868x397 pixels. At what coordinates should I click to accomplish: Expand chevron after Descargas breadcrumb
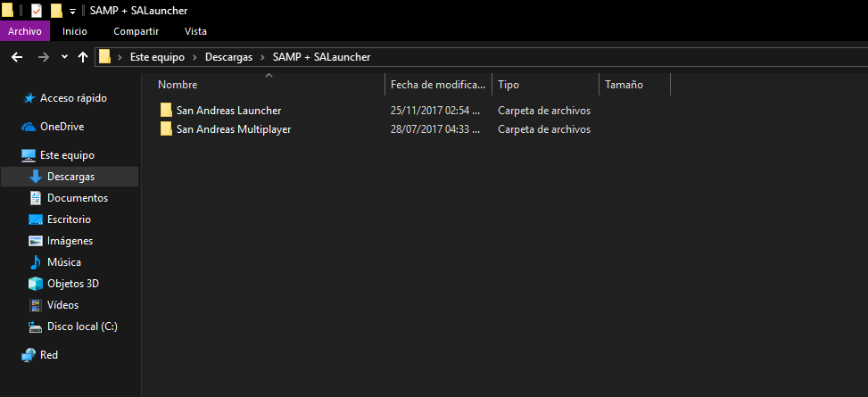click(x=263, y=57)
